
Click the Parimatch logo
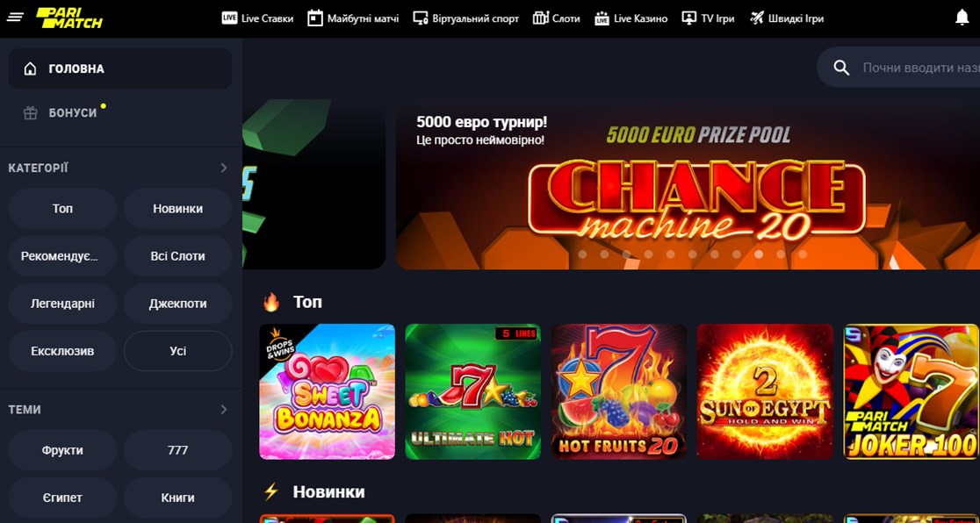tap(69, 18)
